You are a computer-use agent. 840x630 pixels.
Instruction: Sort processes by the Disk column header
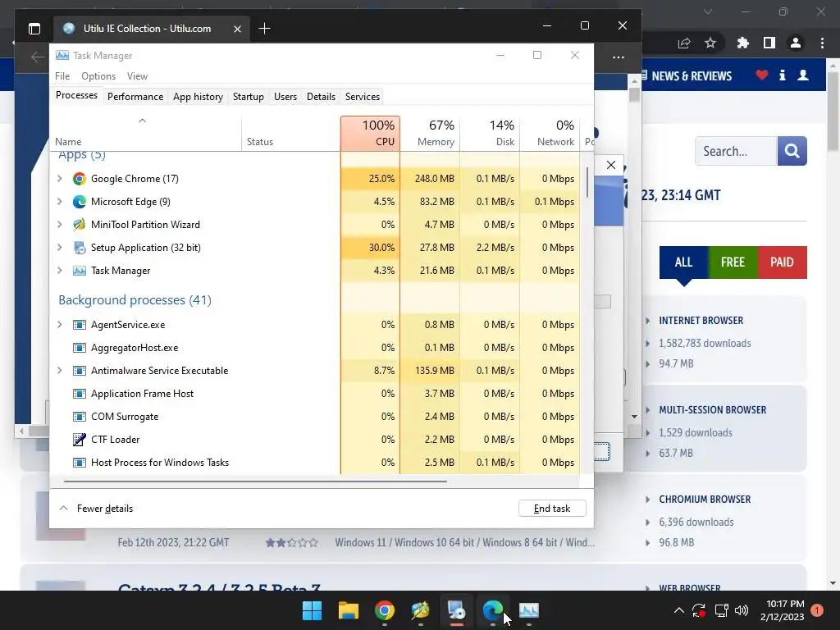(x=491, y=134)
